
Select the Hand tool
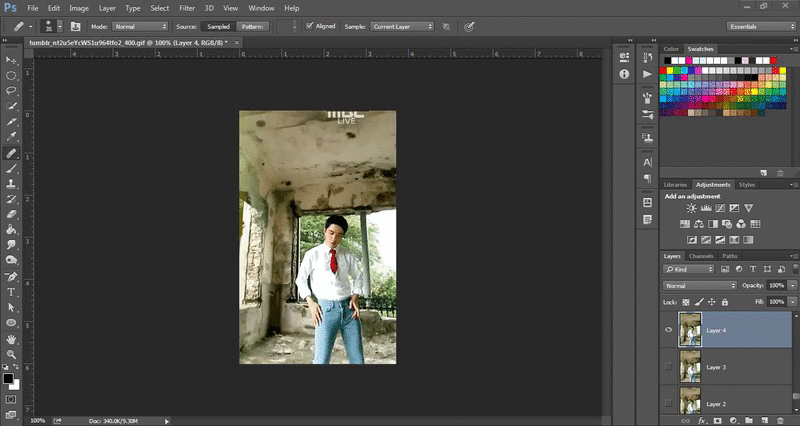pyautogui.click(x=11, y=339)
